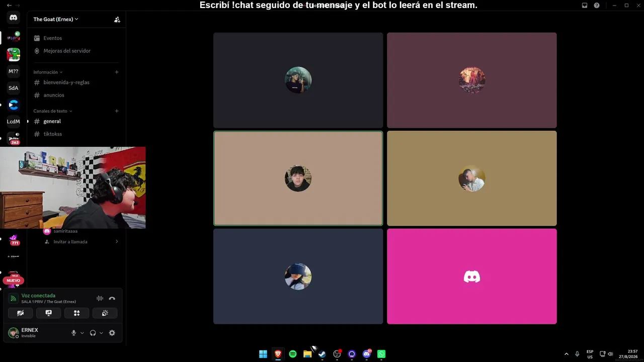Open the inbox icon in title bar
Screen dimensions: 644x362
pos(585,6)
